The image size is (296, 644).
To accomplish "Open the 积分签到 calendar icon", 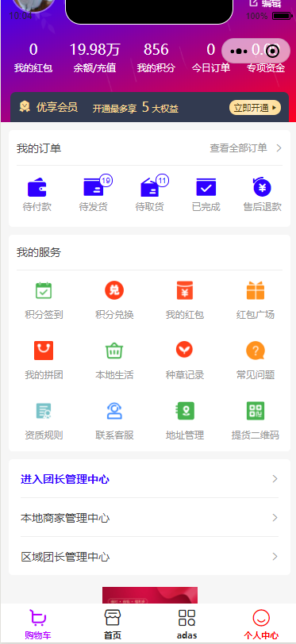I will (44, 291).
